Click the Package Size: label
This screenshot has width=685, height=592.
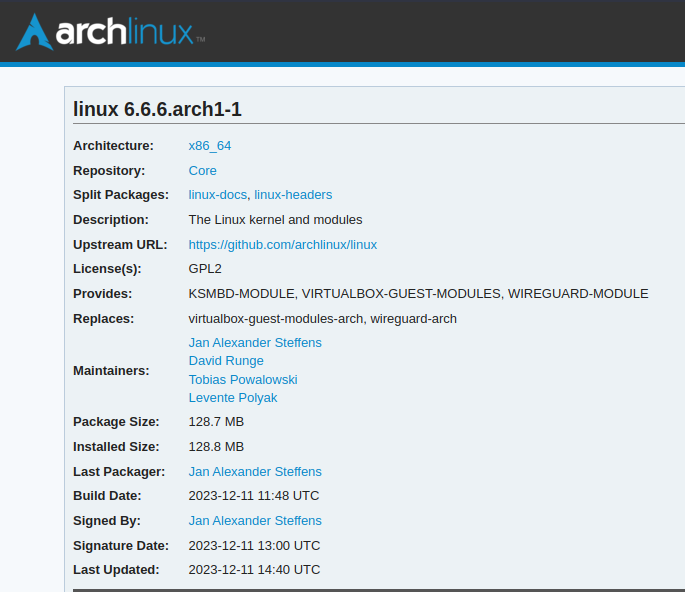[116, 422]
